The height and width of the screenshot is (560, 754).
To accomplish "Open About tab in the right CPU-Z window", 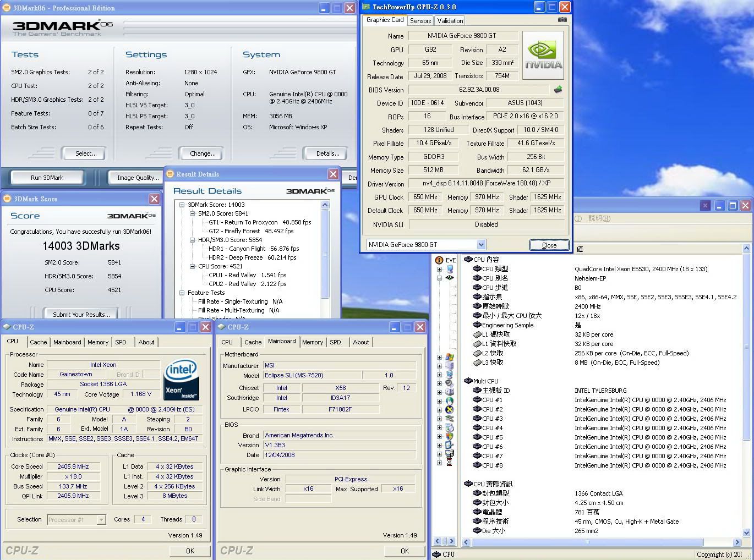I will 361,342.
